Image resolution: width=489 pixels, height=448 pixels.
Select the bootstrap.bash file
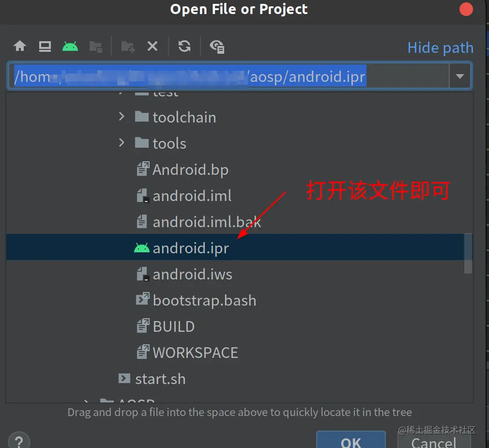(x=205, y=300)
